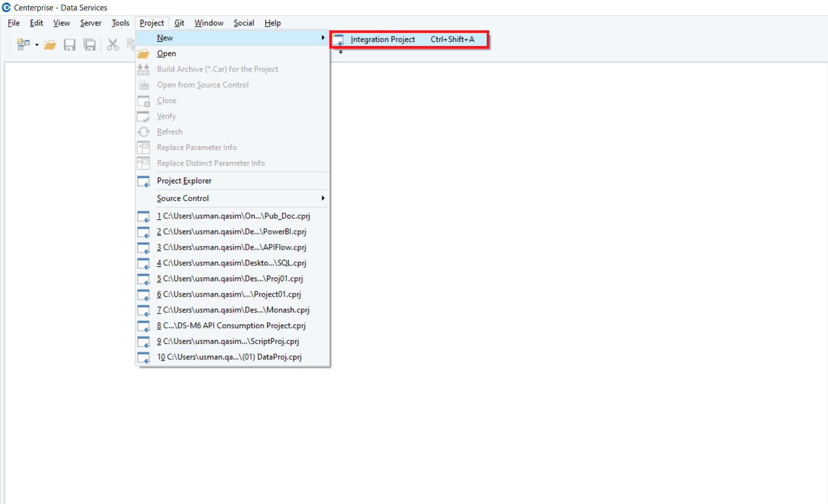Click the Close entry in the Project menu

click(233, 100)
